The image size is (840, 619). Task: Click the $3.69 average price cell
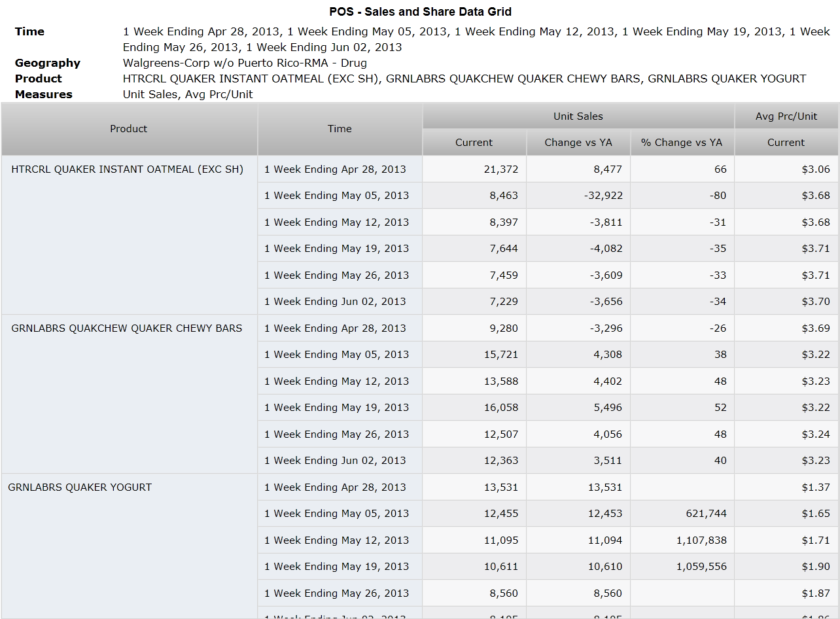click(786, 328)
